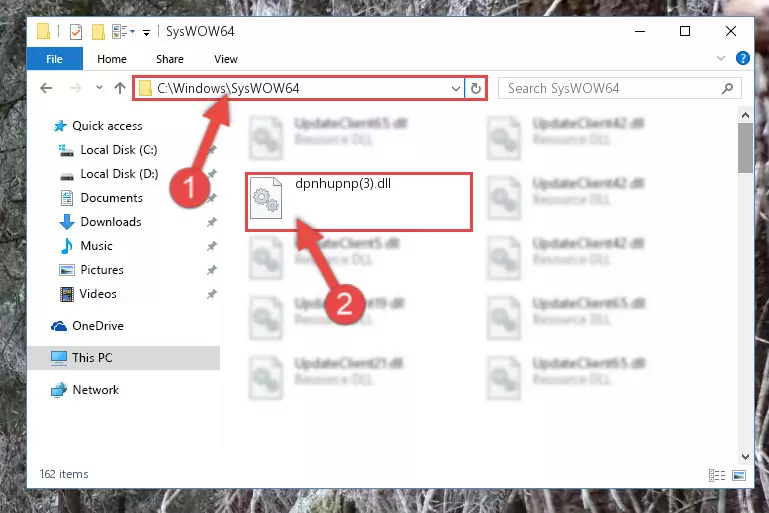Viewport: 769px width, 513px height.
Task: Click the 162 items status text
Action: (64, 474)
